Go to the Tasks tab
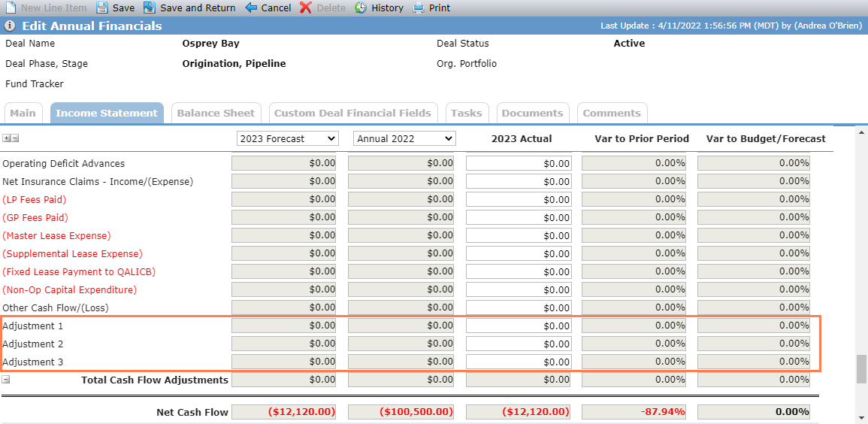This screenshot has height=424, width=868. [467, 113]
